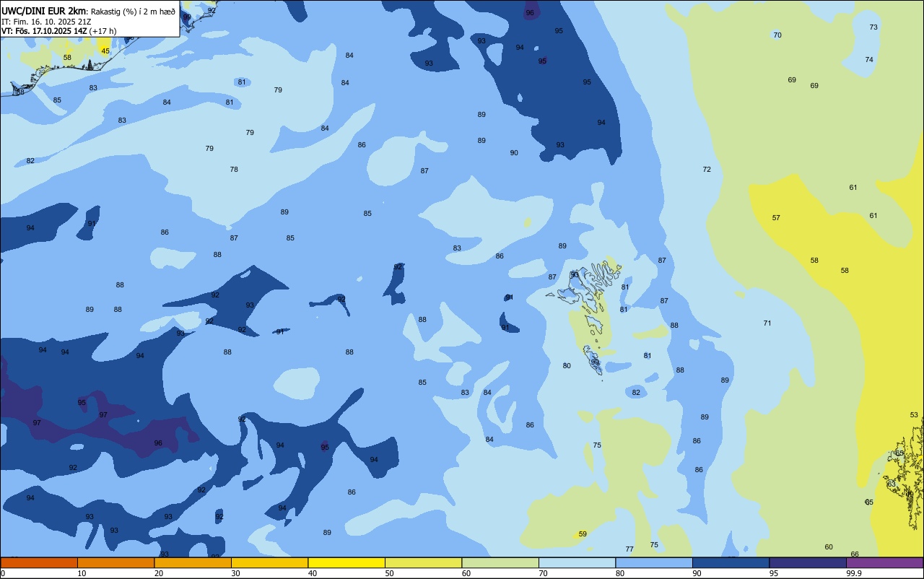Click the humidity value '60' at the bottom right

pos(829,547)
